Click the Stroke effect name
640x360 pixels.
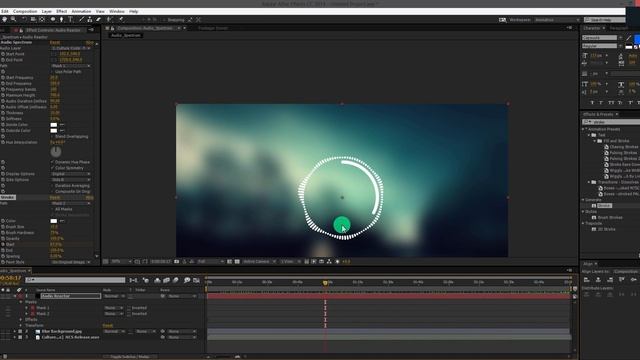pyautogui.click(x=8, y=198)
